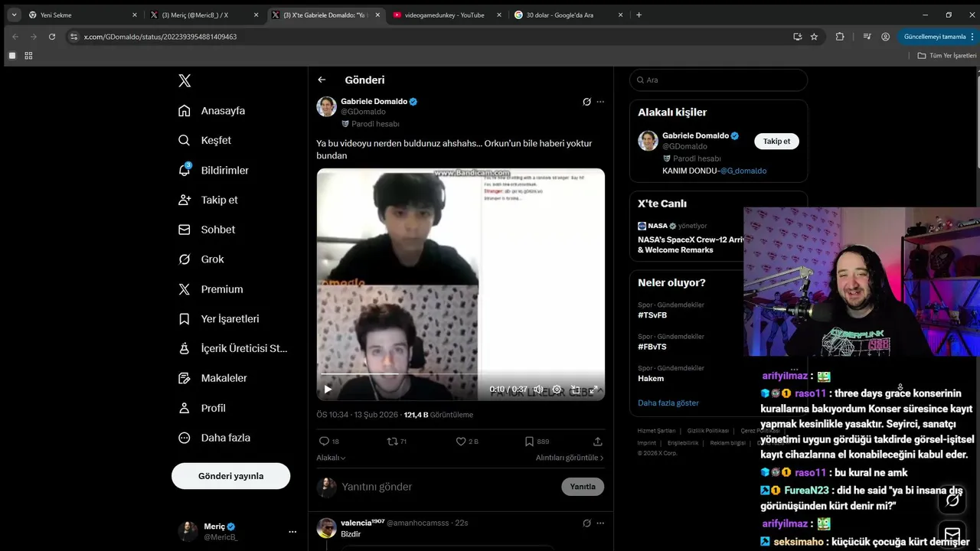Open Chrome profile icon
The height and width of the screenshot is (551, 980).
pyautogui.click(x=885, y=36)
